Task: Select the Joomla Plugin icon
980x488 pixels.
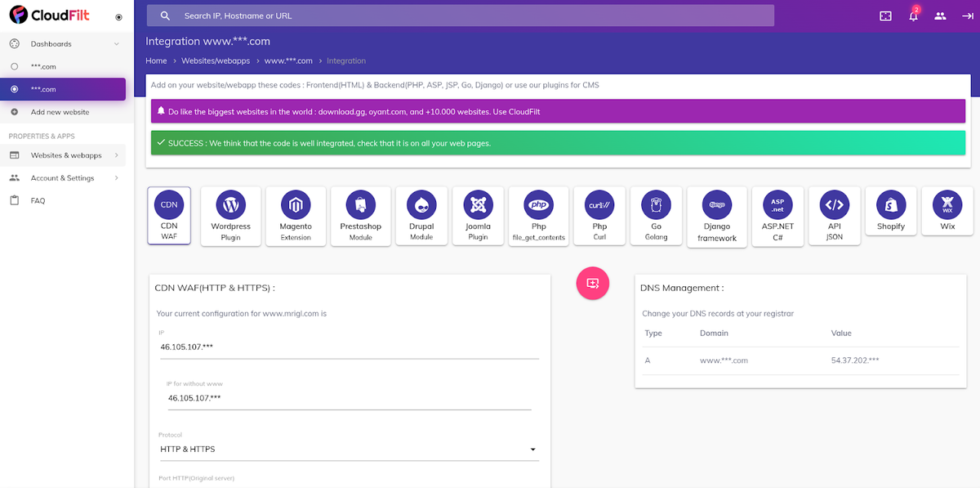Action: [478, 214]
